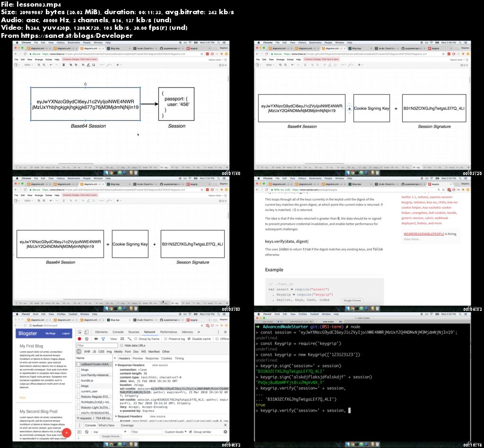Tick the Offline checkbox in Network panel
This screenshot has width=484, height=448.
[217, 339]
